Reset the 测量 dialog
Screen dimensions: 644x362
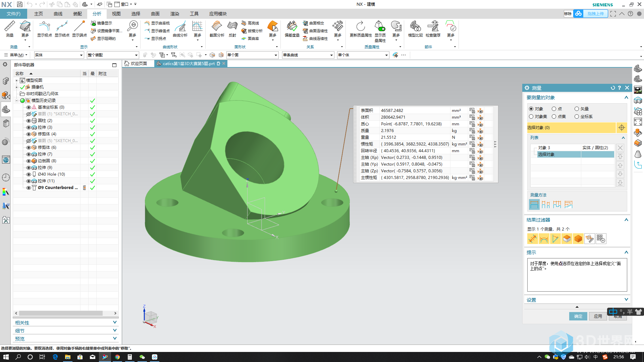click(x=613, y=88)
